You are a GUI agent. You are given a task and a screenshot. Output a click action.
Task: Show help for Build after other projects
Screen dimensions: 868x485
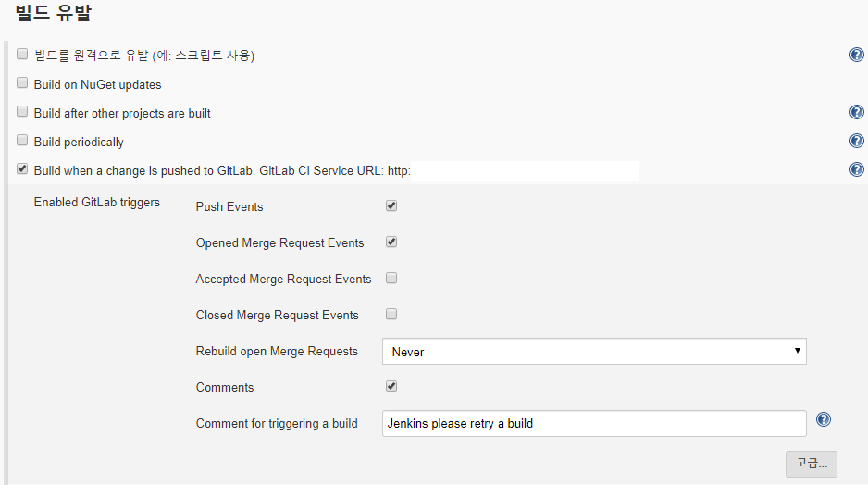click(x=856, y=113)
